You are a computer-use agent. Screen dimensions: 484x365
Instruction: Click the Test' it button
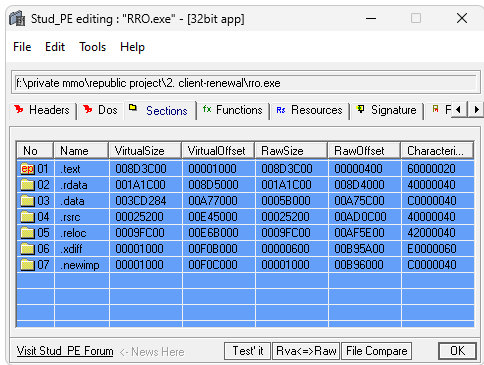coord(248,351)
